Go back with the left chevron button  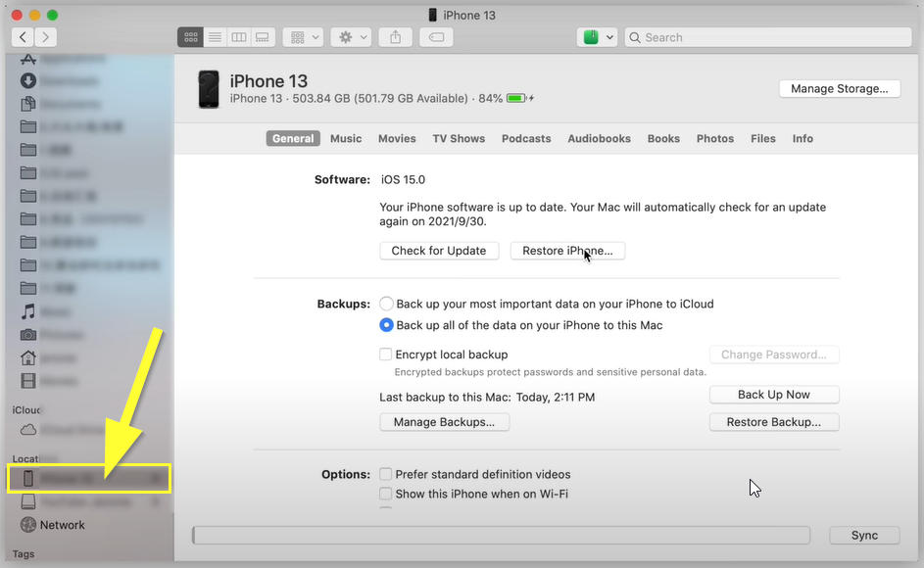(23, 37)
